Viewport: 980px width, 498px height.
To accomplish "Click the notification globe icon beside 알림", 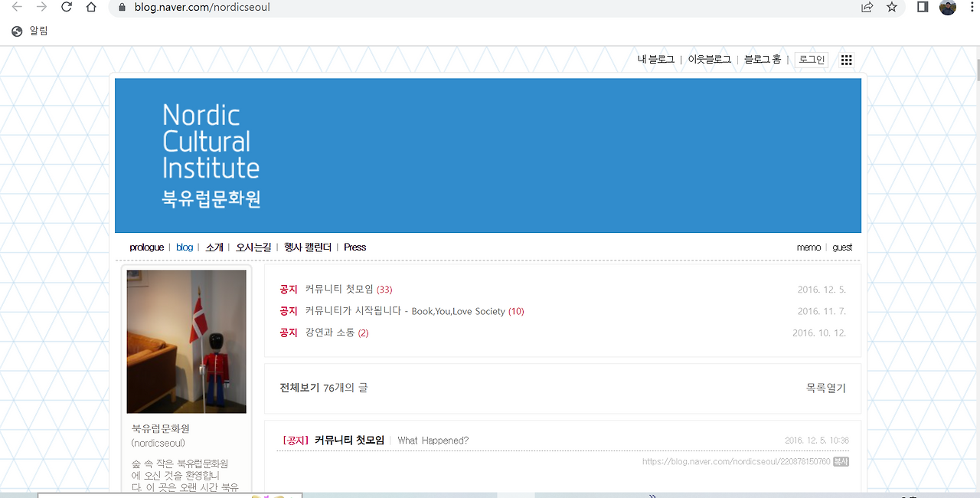I will coord(16,31).
